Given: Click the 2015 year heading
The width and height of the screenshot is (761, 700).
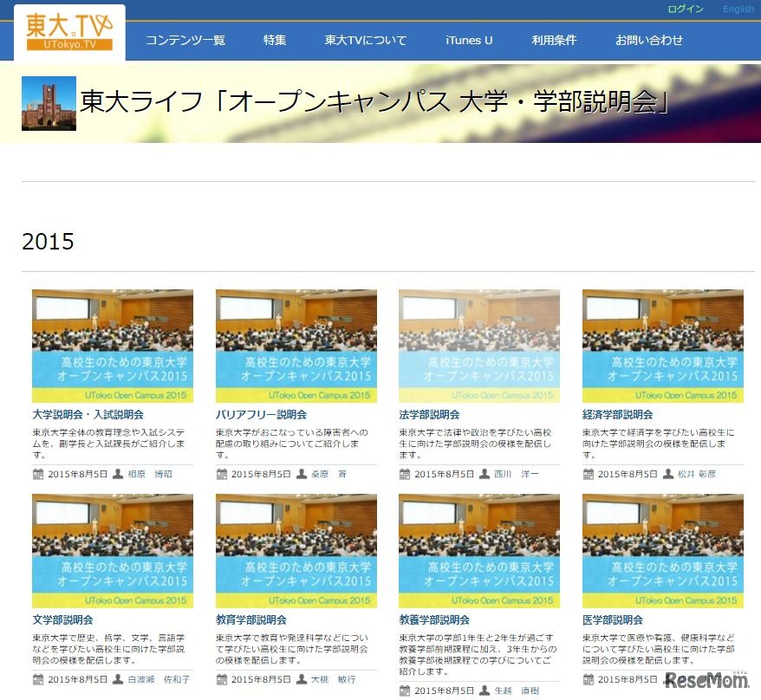Looking at the screenshot, I should [x=48, y=241].
